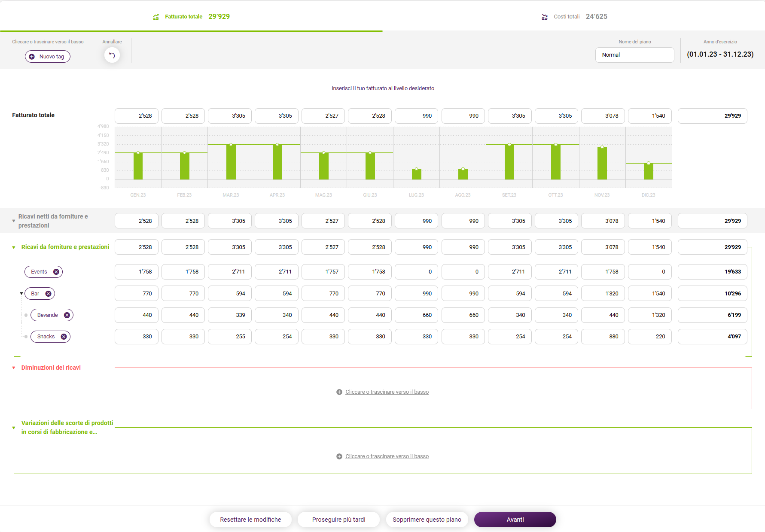Image resolution: width=765 pixels, height=532 pixels.
Task: Remove the Bar tag via its X icon
Action: click(x=48, y=294)
